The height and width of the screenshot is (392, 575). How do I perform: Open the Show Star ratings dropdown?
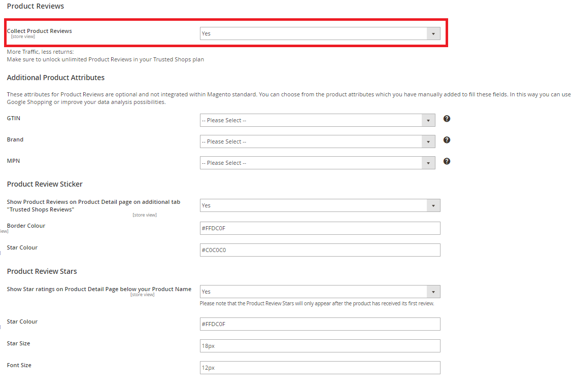pos(320,292)
